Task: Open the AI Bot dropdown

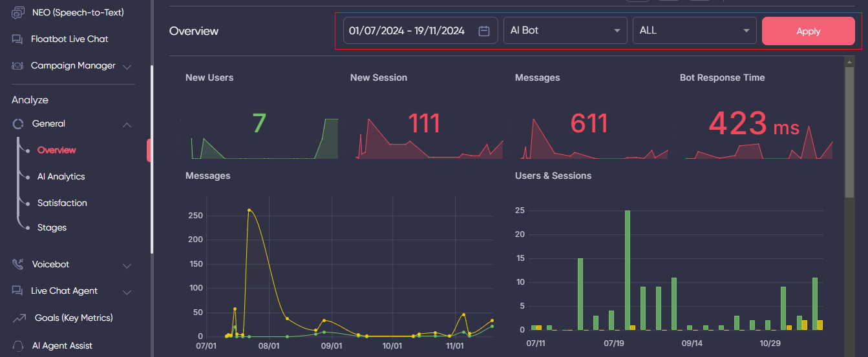Action: 565,30
